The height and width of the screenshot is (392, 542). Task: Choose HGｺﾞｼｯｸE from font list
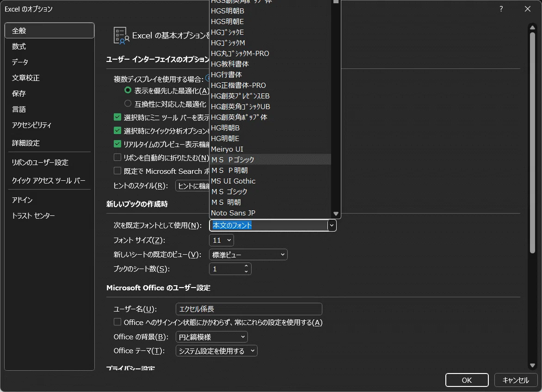coord(271,32)
